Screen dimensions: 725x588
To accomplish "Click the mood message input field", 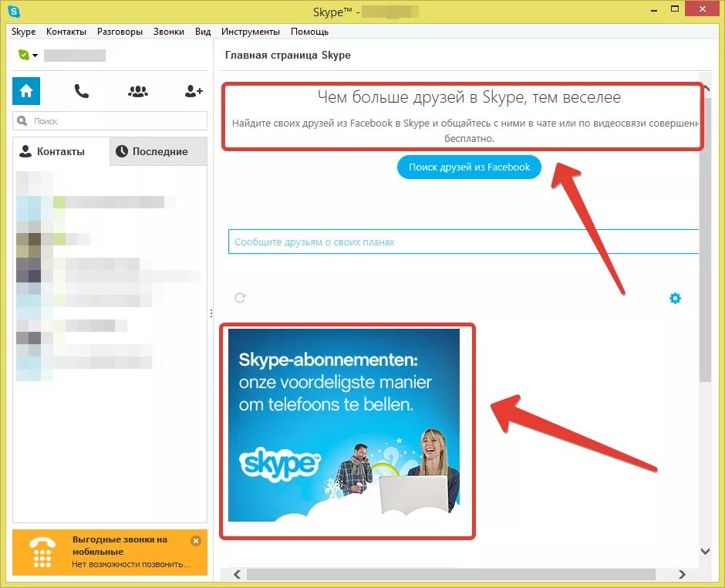I will point(464,242).
